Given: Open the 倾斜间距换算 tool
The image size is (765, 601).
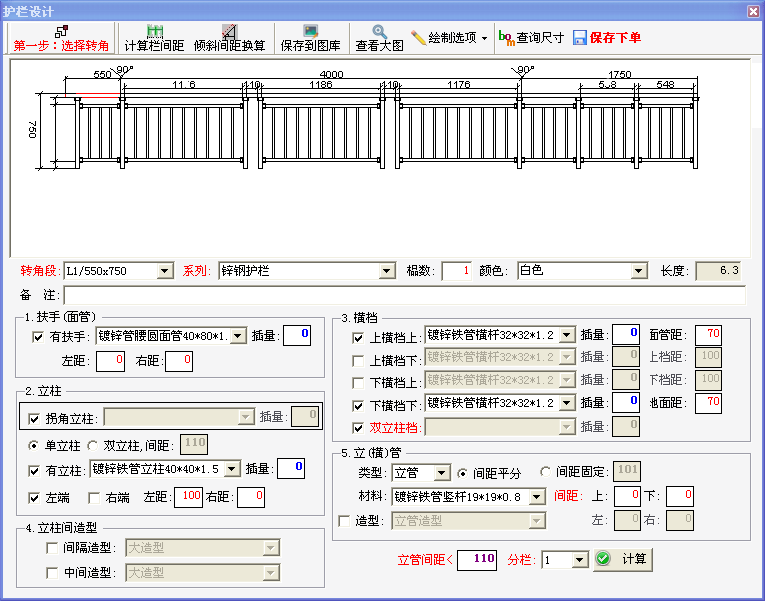Looking at the screenshot, I should click(229, 31).
